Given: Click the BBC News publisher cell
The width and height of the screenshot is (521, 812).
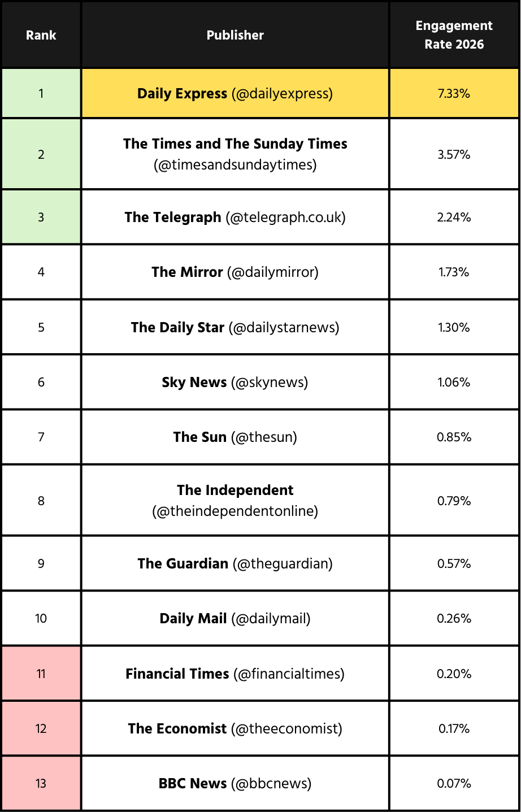Looking at the screenshot, I should pos(235,784).
